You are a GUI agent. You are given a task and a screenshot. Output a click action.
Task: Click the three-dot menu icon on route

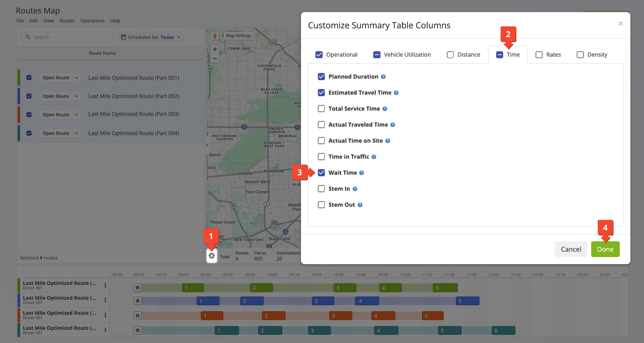pyautogui.click(x=105, y=286)
